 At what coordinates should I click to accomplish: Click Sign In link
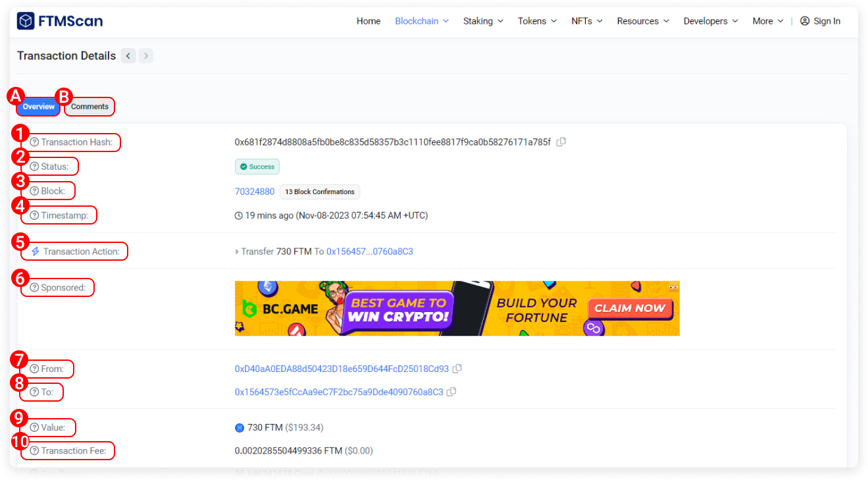click(821, 21)
